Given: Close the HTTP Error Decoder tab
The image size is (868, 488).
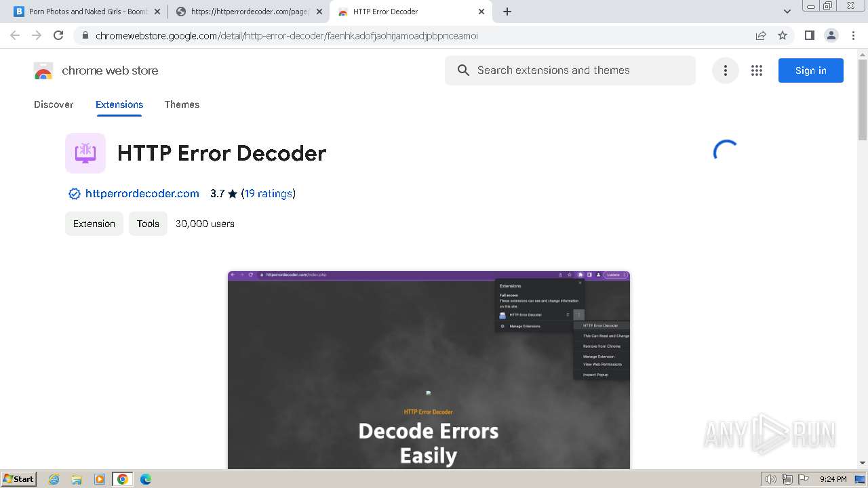Looking at the screenshot, I should tap(481, 12).
